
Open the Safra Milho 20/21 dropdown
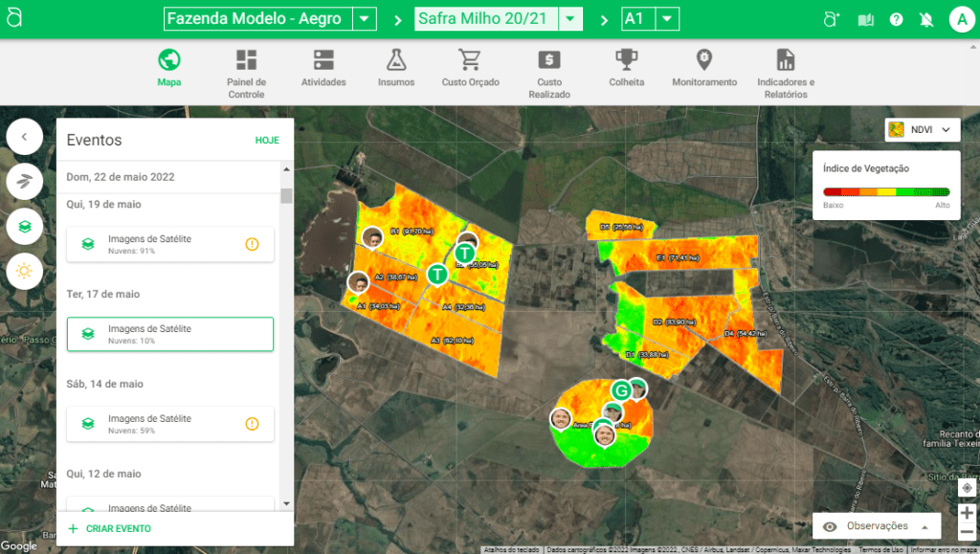pyautogui.click(x=570, y=19)
